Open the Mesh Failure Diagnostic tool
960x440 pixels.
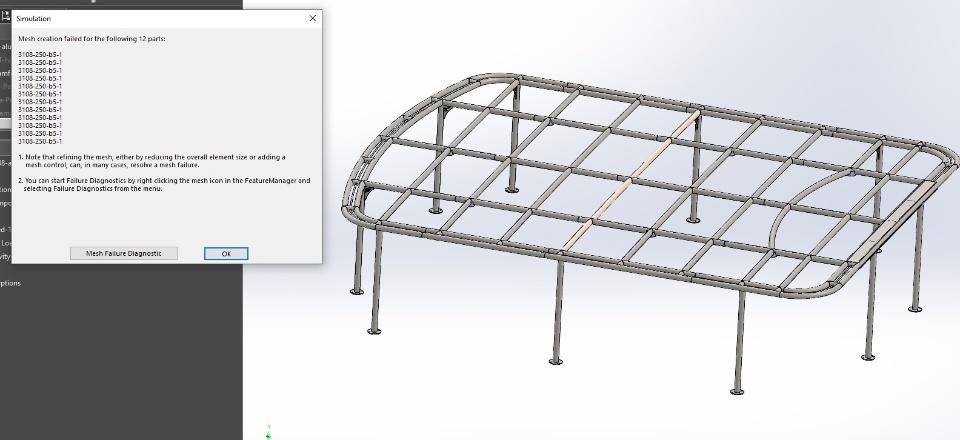(x=124, y=253)
